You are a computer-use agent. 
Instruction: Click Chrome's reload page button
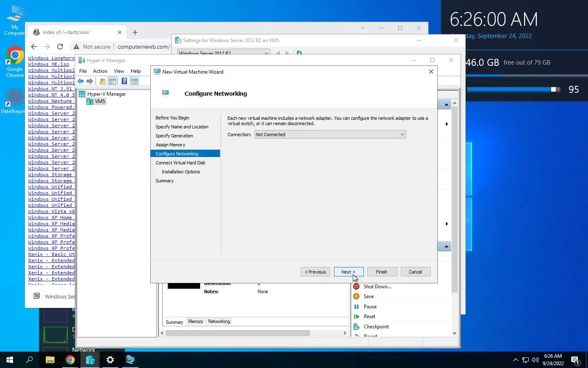(60, 47)
